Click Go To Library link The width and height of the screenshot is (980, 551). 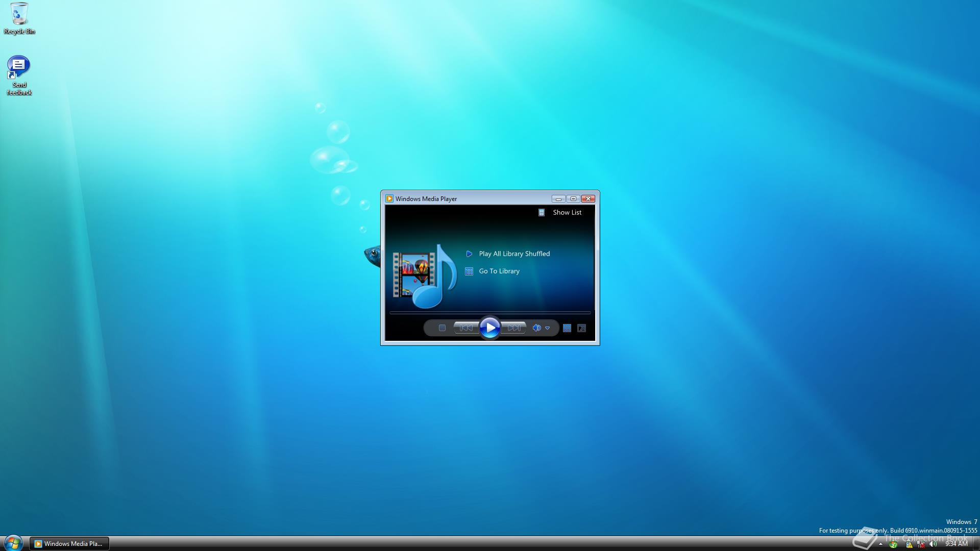pos(499,271)
